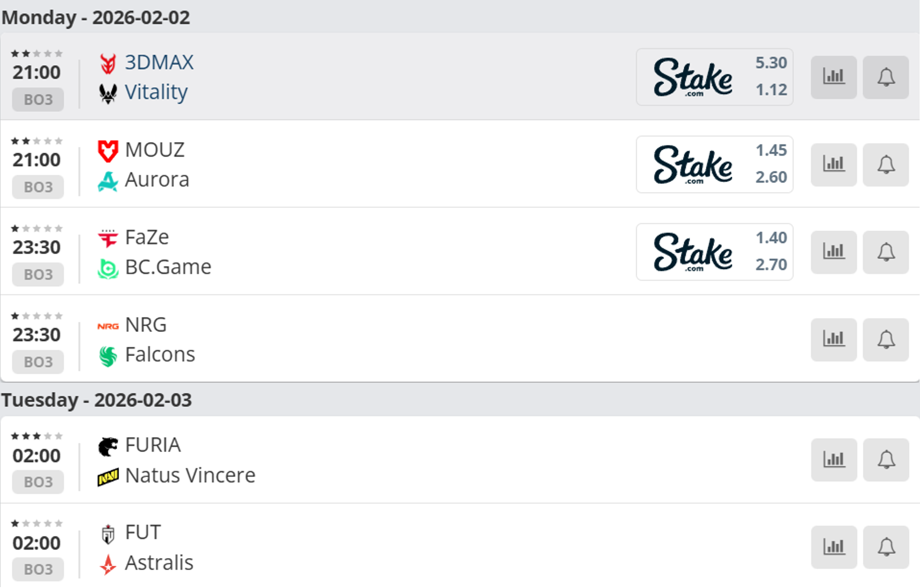Click Stake odds box for 3DMAX match
The height and width of the screenshot is (588, 920).
[x=714, y=77]
